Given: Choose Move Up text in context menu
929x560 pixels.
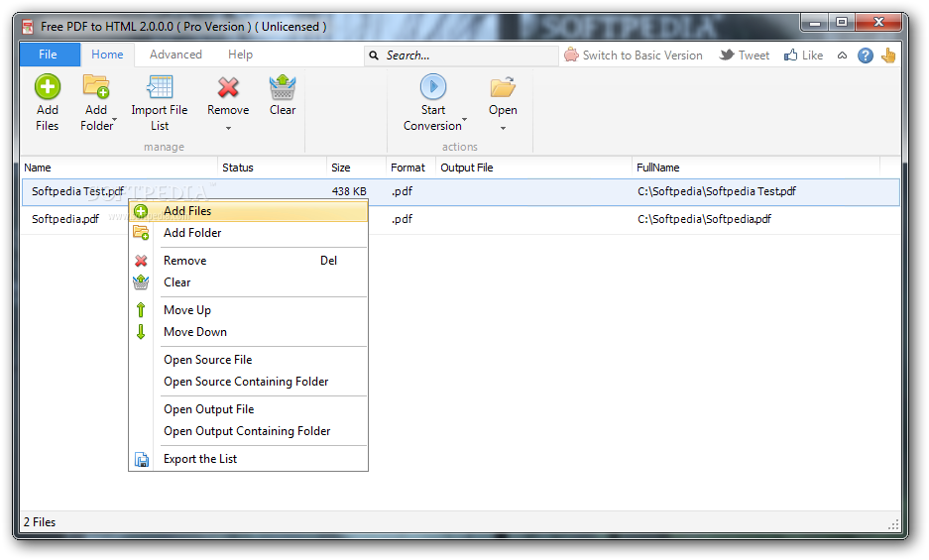Looking at the screenshot, I should (187, 310).
